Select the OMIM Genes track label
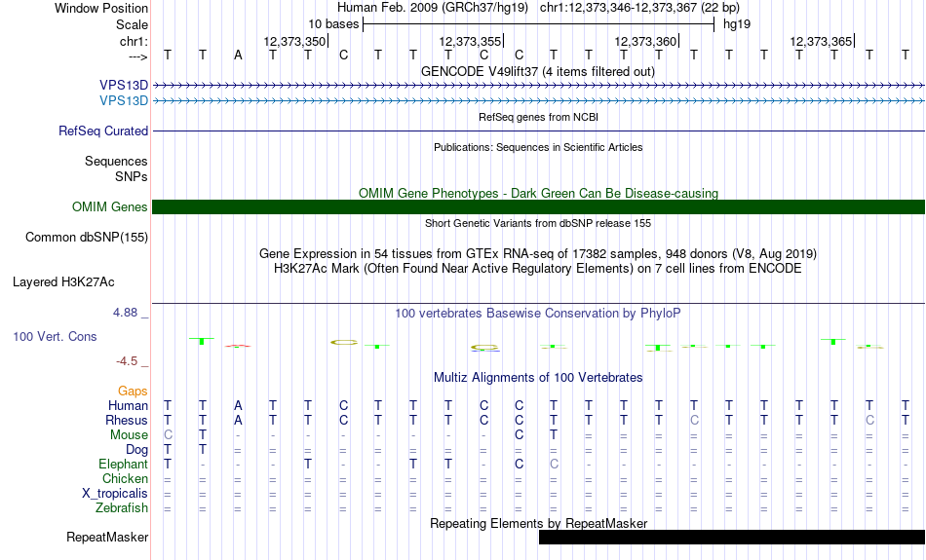 pos(110,207)
